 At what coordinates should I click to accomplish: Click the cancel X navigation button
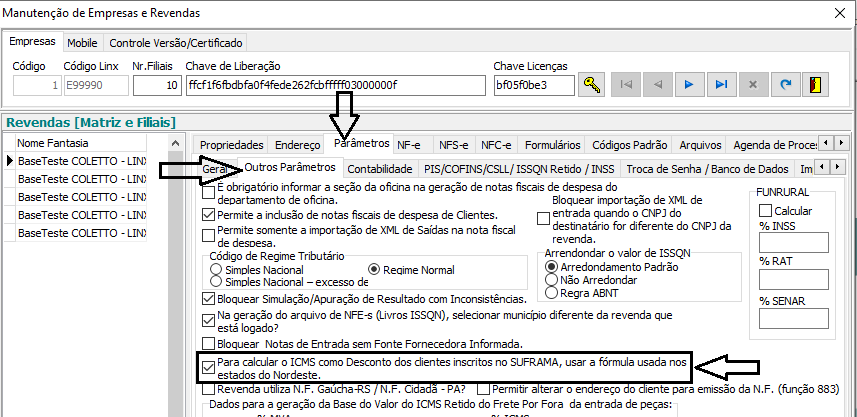point(753,85)
